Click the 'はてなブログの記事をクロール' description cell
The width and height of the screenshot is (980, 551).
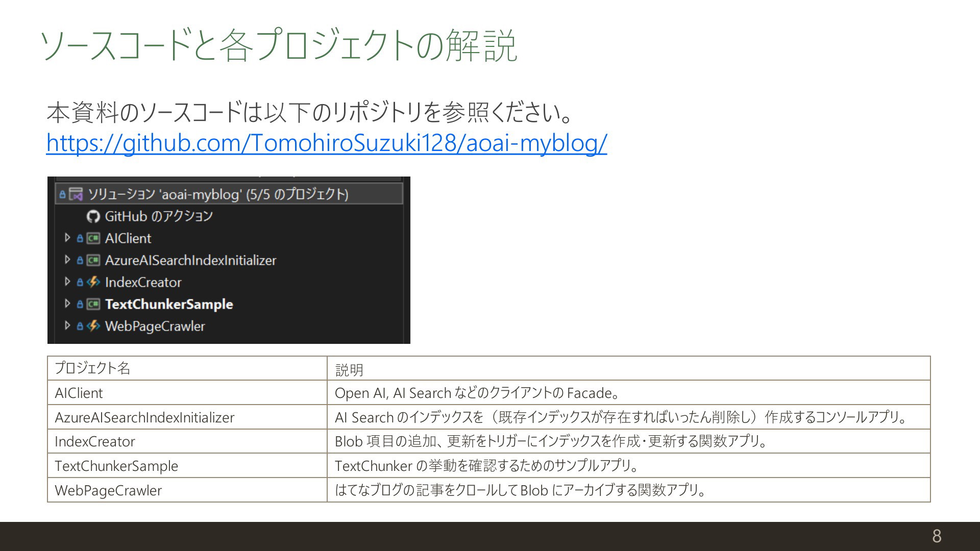[628, 490]
